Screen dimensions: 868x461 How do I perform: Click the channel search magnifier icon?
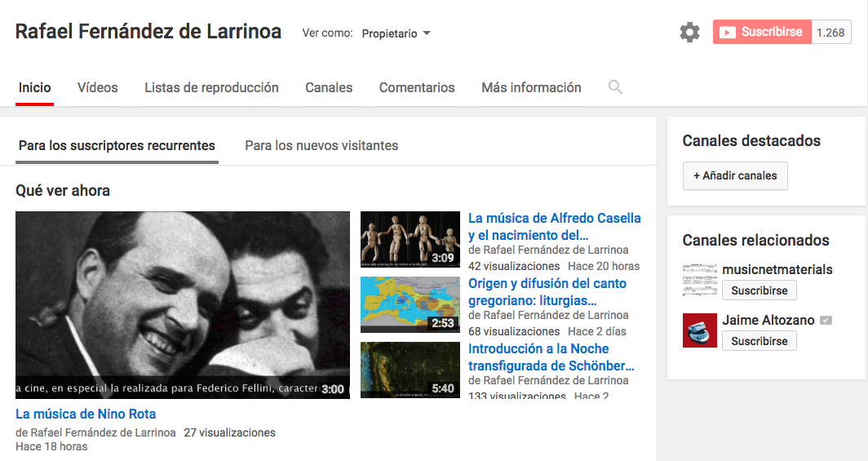[615, 86]
